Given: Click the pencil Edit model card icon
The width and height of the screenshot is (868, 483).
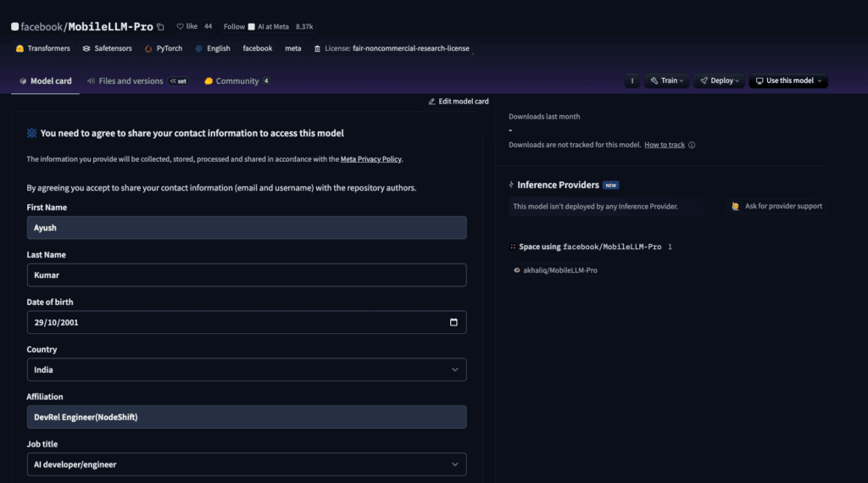Looking at the screenshot, I should tap(432, 102).
